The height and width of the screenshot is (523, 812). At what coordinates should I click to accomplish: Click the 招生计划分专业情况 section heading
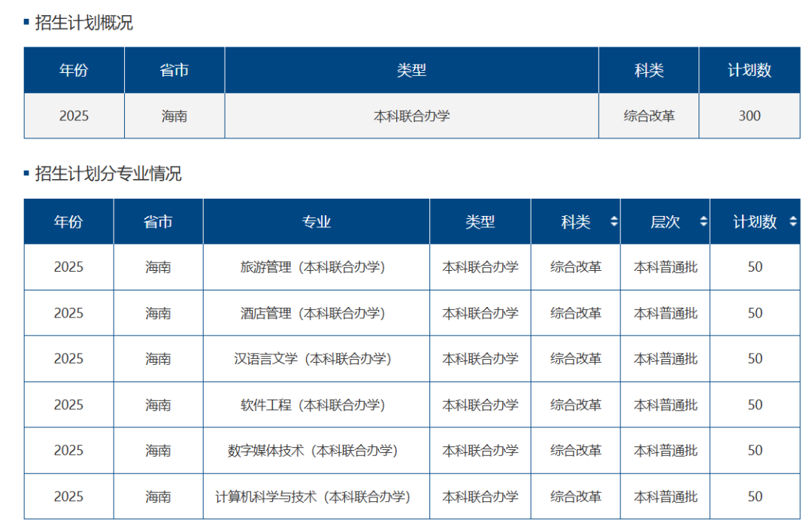click(108, 173)
